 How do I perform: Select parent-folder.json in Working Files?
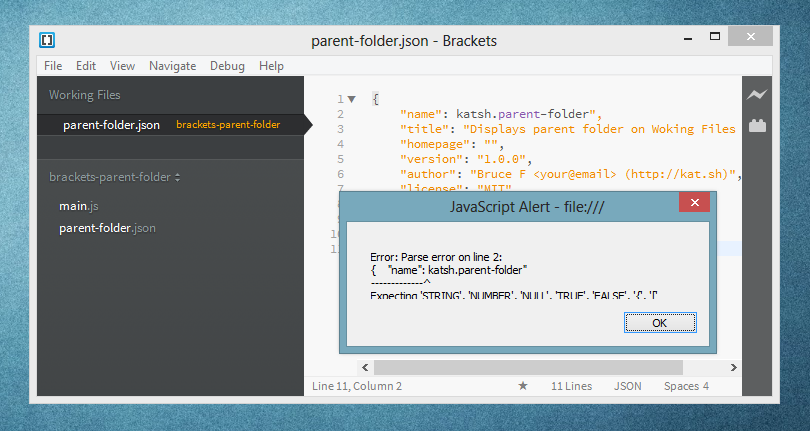170,125
